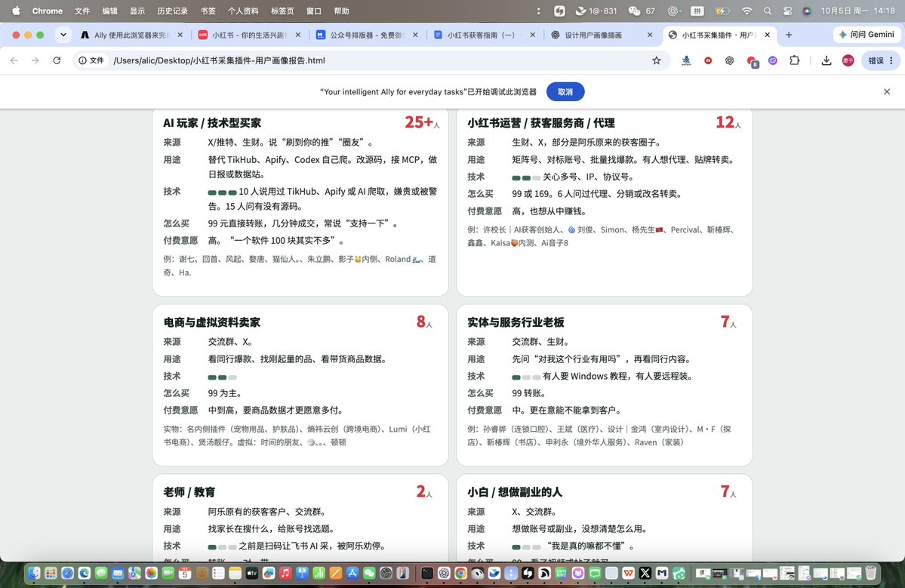
Task: Open a new tab with the plus button
Action: (789, 35)
